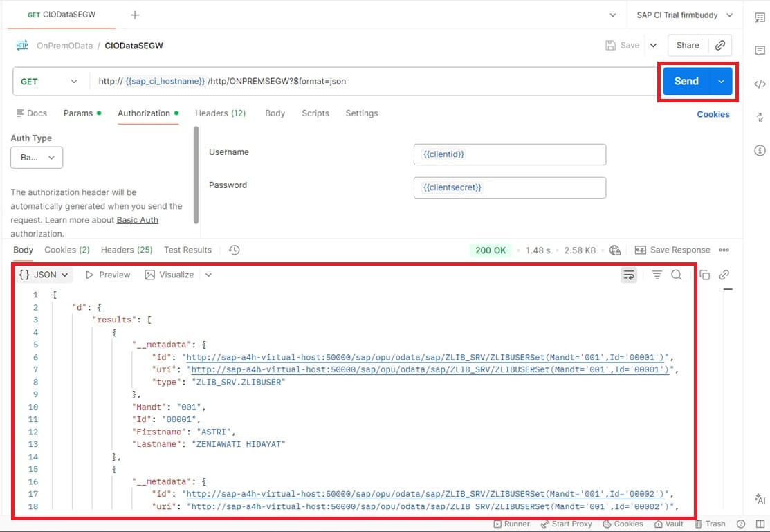Filter the response with filter icon
Image resolution: width=770 pixels, height=532 pixels.
[x=657, y=275]
